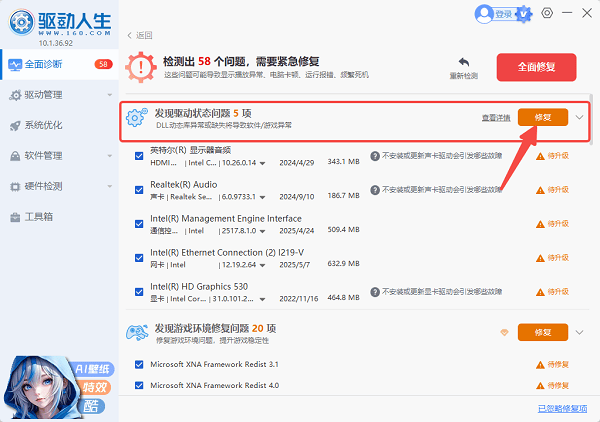Open settings via the hexagon gear icon

coord(547,13)
